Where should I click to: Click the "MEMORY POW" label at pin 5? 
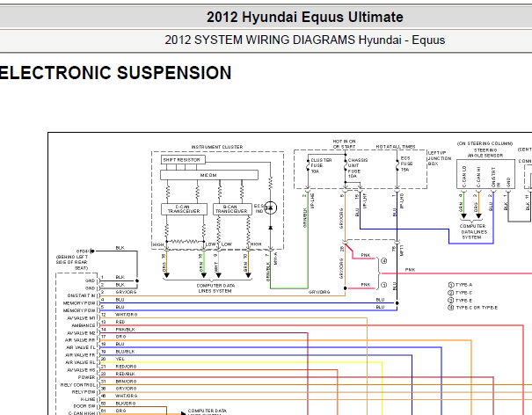pyautogui.click(x=79, y=310)
